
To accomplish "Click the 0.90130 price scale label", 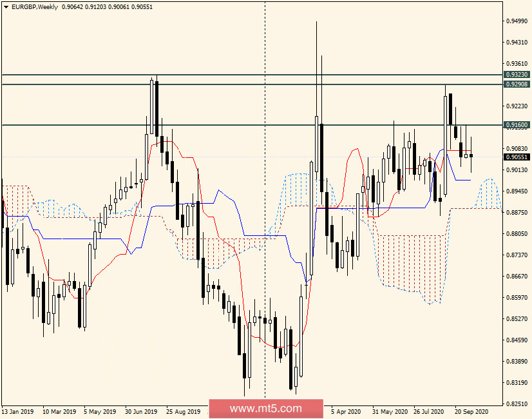I will (x=517, y=170).
